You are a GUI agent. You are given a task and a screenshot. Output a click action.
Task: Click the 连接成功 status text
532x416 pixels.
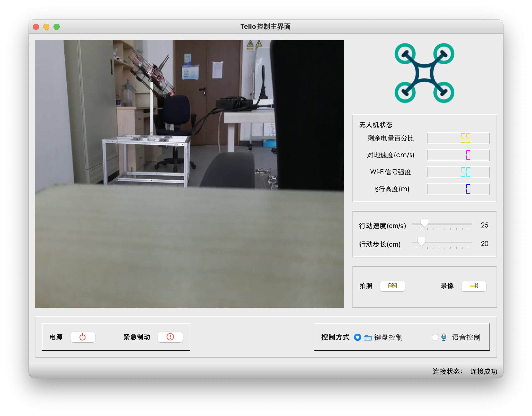[x=483, y=371]
